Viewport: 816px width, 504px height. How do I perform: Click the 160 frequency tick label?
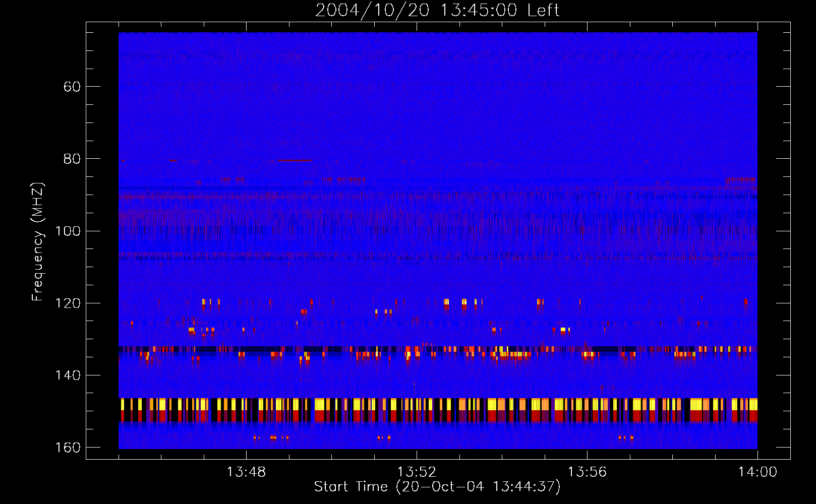coord(68,448)
